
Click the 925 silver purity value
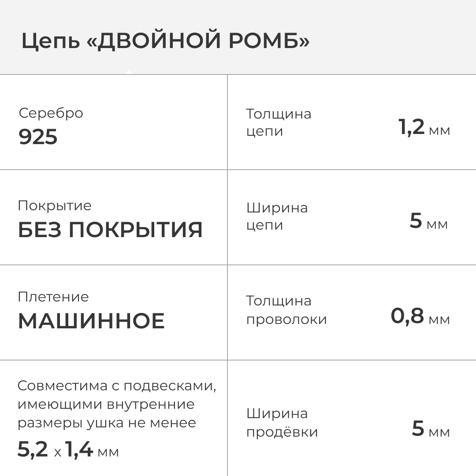[x=38, y=138]
